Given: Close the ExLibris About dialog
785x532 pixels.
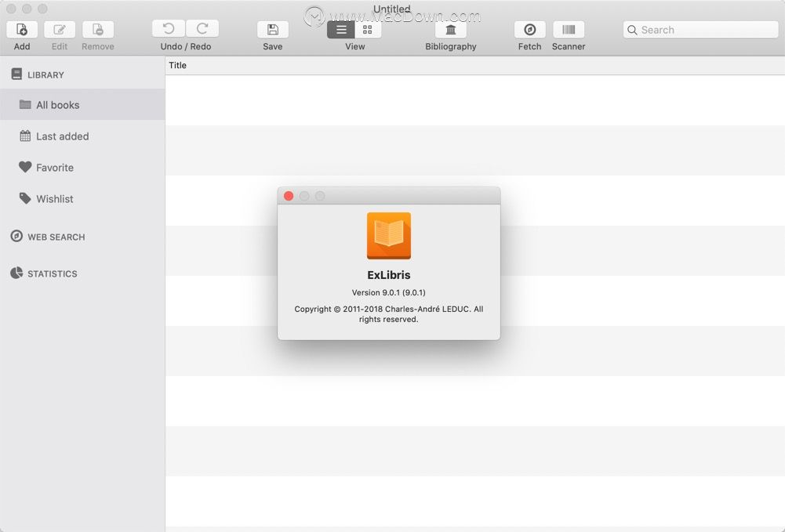Looking at the screenshot, I should 289,196.
